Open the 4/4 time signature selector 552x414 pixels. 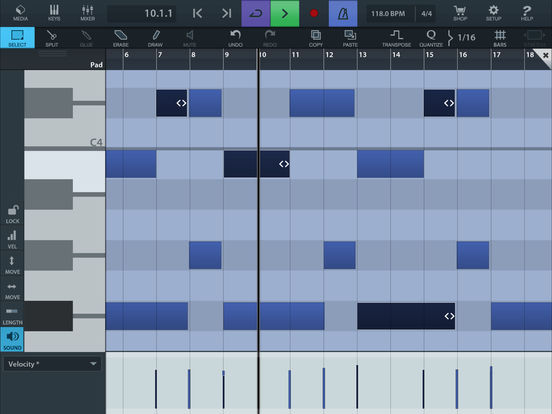tap(426, 13)
